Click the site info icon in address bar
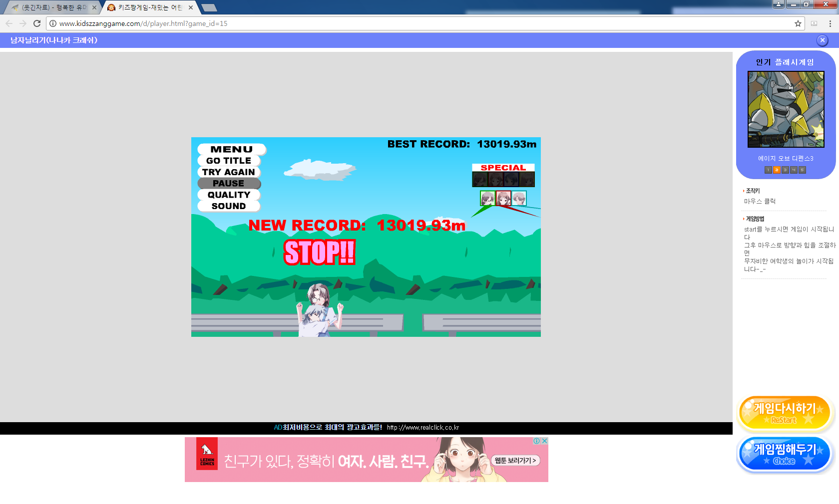Screen dimensions: 839x504 pos(53,23)
